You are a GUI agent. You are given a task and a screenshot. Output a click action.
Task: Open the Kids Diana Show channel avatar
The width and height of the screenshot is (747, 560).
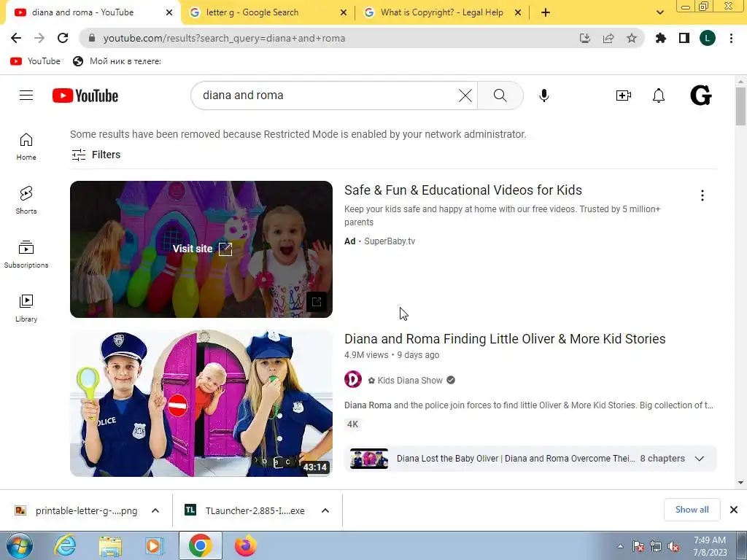click(x=353, y=379)
